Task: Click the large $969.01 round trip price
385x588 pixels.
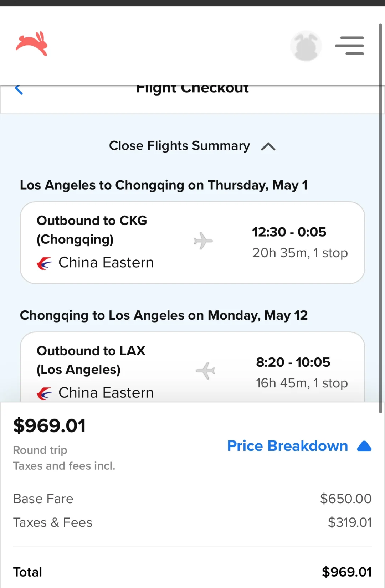Action: pyautogui.click(x=50, y=425)
